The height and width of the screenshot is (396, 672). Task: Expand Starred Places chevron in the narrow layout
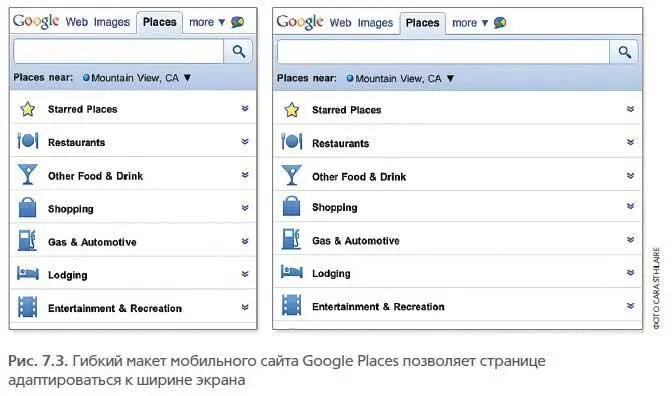coord(245,108)
